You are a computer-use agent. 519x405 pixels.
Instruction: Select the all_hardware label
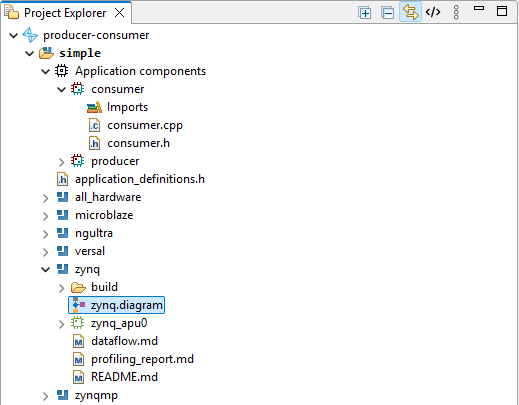click(108, 197)
